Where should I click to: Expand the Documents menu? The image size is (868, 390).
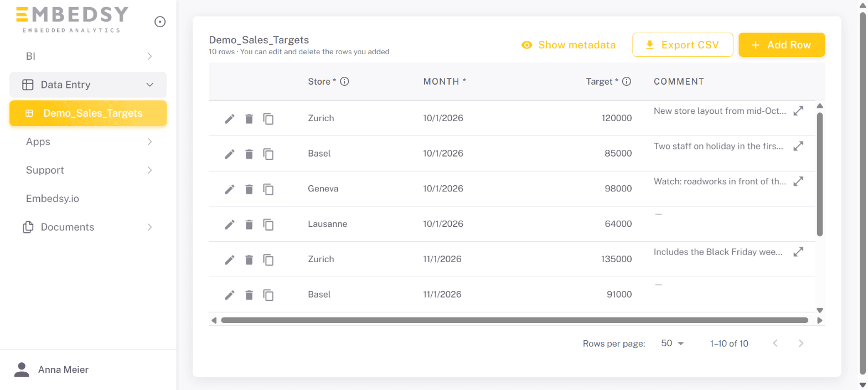[88, 227]
